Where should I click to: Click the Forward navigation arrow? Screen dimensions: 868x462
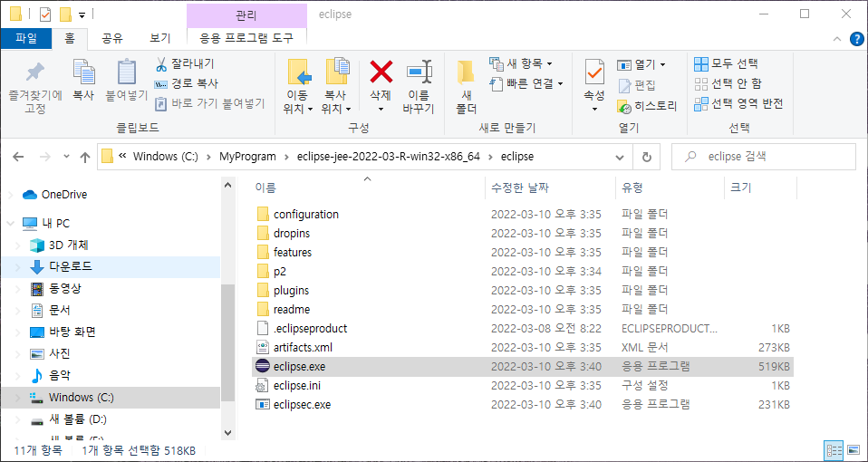[x=45, y=157]
